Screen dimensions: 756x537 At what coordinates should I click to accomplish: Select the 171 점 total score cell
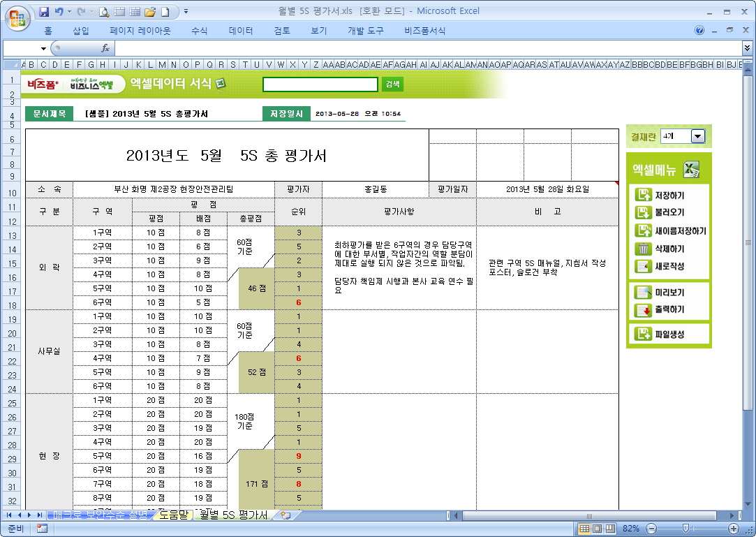[256, 483]
